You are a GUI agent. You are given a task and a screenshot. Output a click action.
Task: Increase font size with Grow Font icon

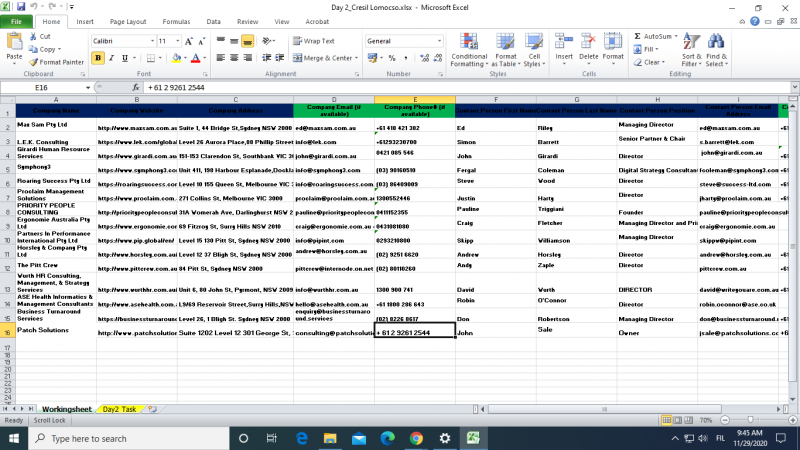pos(189,41)
